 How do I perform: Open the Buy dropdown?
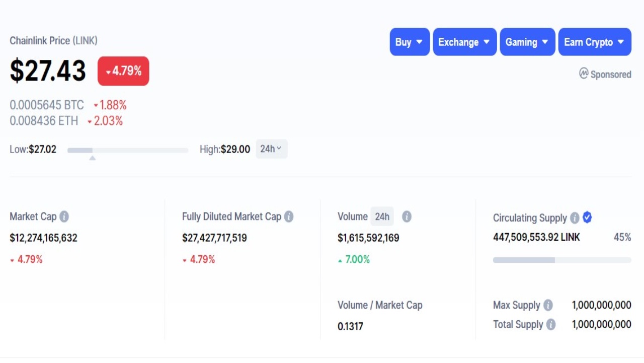click(x=410, y=42)
